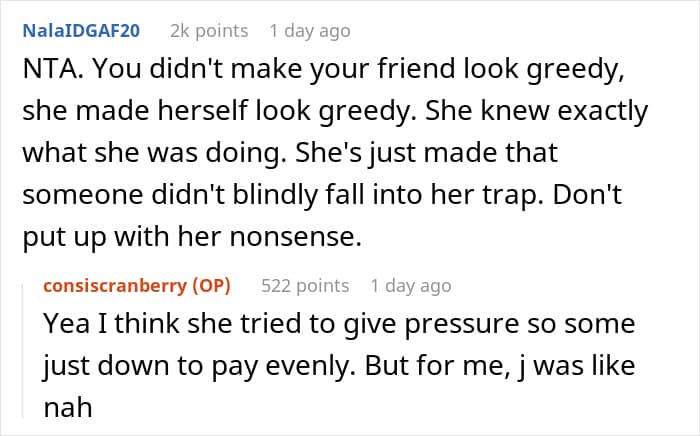Open the reply's 1 day ago timestamp
The width and height of the screenshot is (700, 436).
(x=411, y=286)
